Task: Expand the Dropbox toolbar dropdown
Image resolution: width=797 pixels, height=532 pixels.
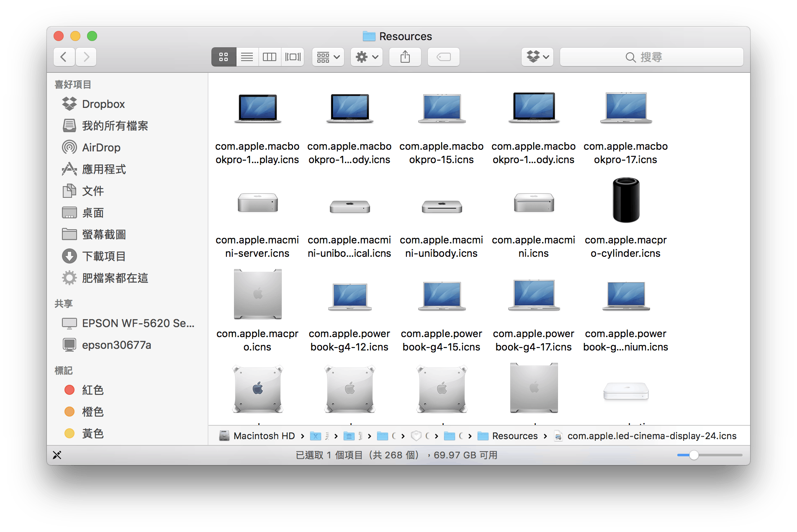Action: coord(537,57)
